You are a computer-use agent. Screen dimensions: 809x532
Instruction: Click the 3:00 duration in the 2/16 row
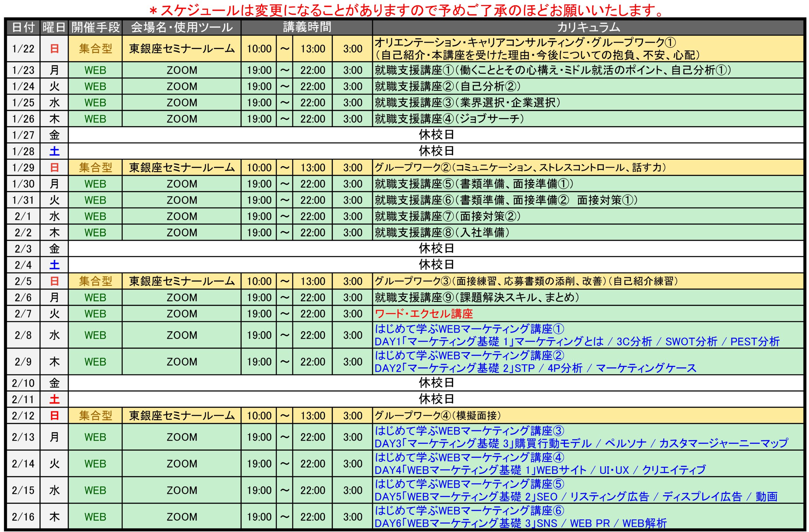(352, 517)
